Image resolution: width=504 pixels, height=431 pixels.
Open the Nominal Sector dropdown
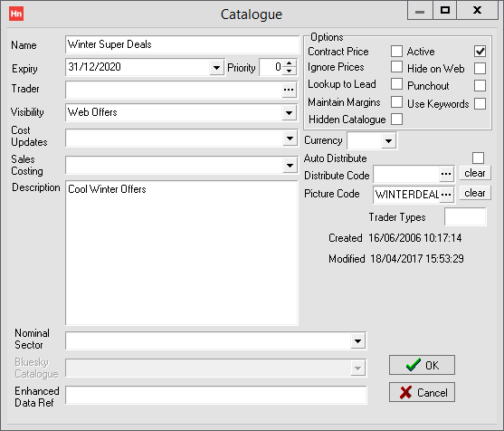tap(357, 341)
